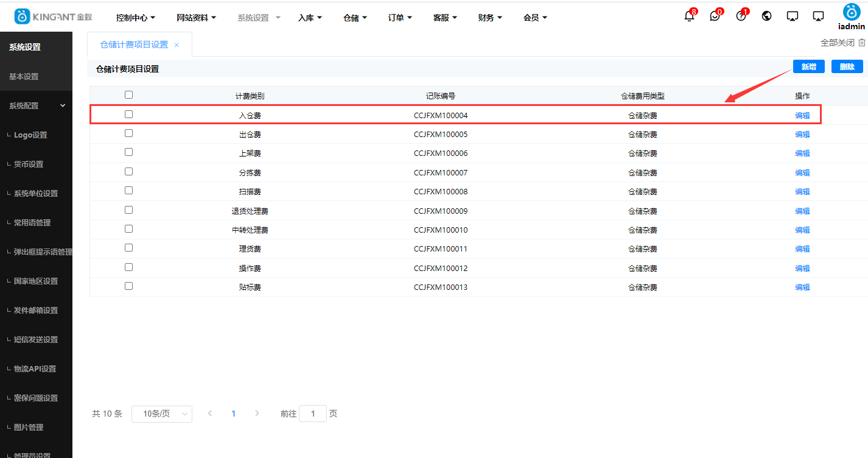Click the second screen-cast icon in header

pos(817,16)
